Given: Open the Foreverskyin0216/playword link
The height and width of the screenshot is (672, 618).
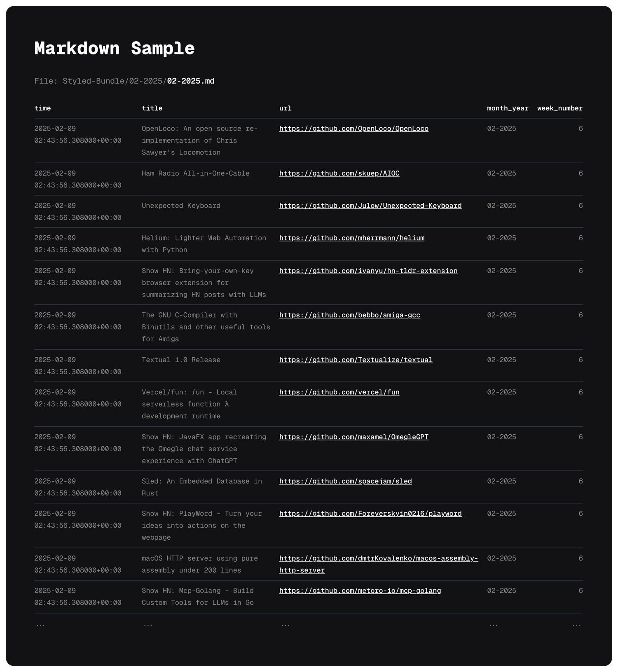Looking at the screenshot, I should click(370, 513).
